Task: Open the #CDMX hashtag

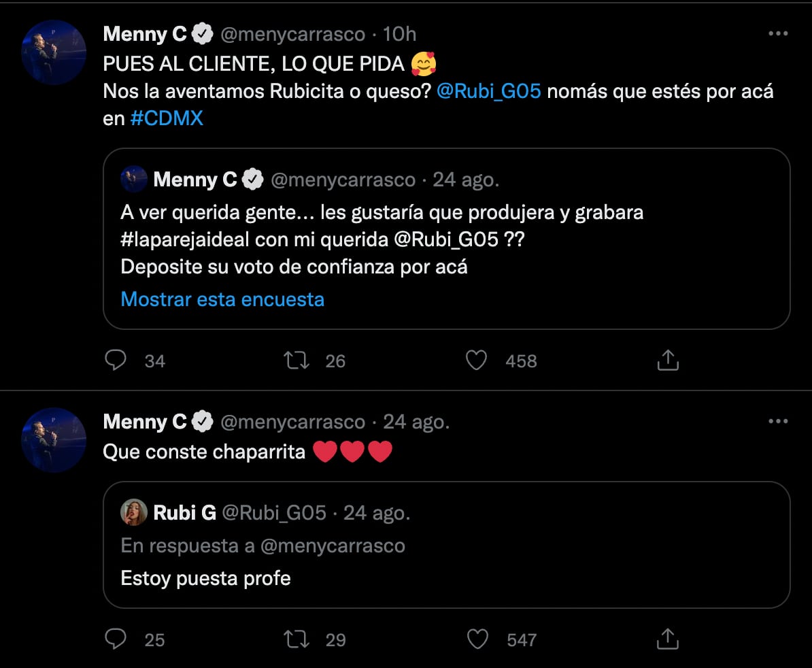Action: coord(167,117)
